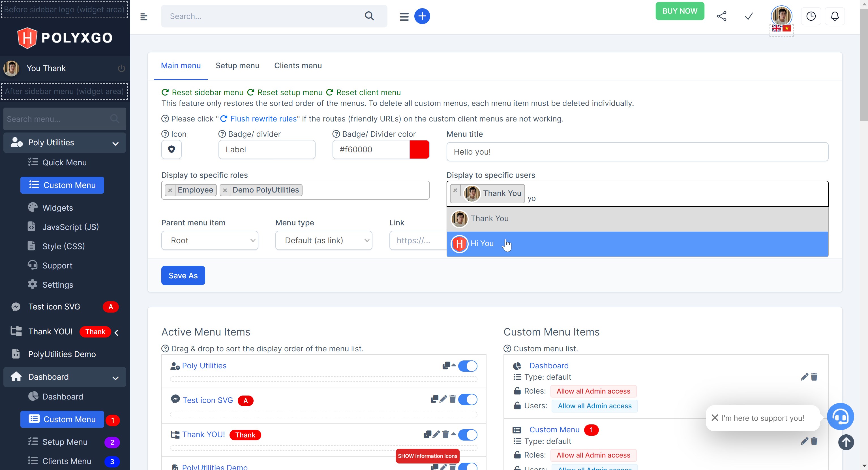Toggle off Poly Utilities active menu switch
The image size is (868, 470).
(467, 366)
